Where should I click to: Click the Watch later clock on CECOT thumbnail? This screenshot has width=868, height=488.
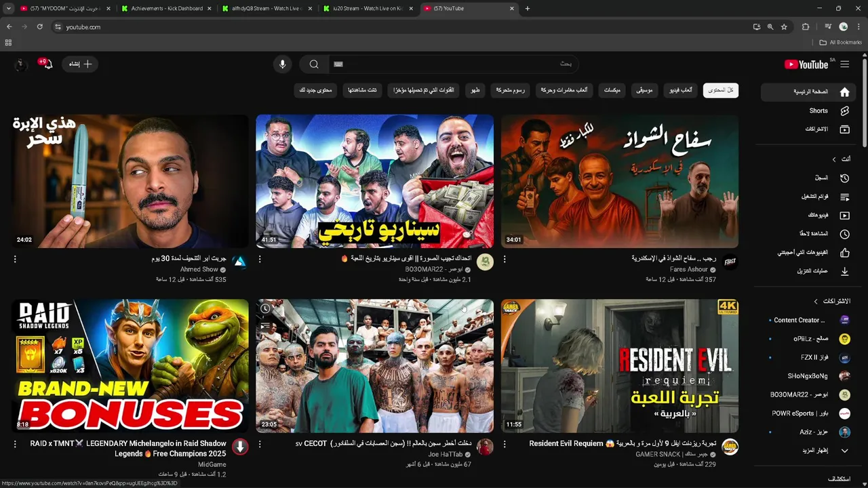[x=265, y=308]
